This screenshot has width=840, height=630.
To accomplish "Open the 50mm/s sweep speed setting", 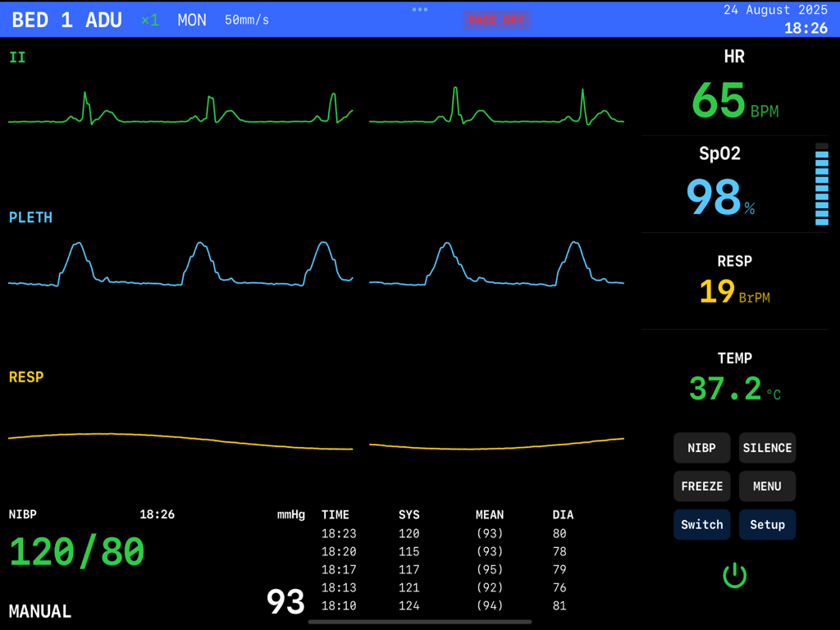I will [x=247, y=20].
